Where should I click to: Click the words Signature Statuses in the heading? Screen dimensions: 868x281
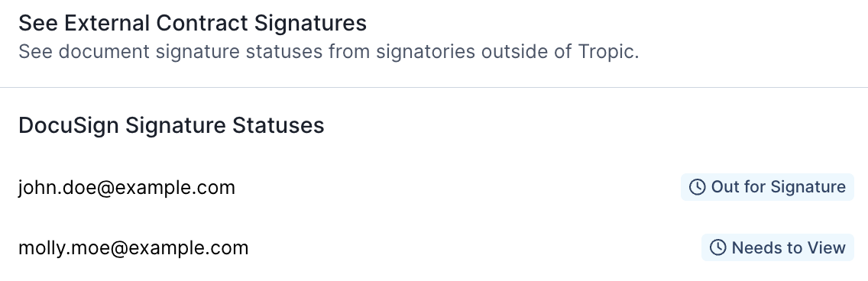(225, 125)
